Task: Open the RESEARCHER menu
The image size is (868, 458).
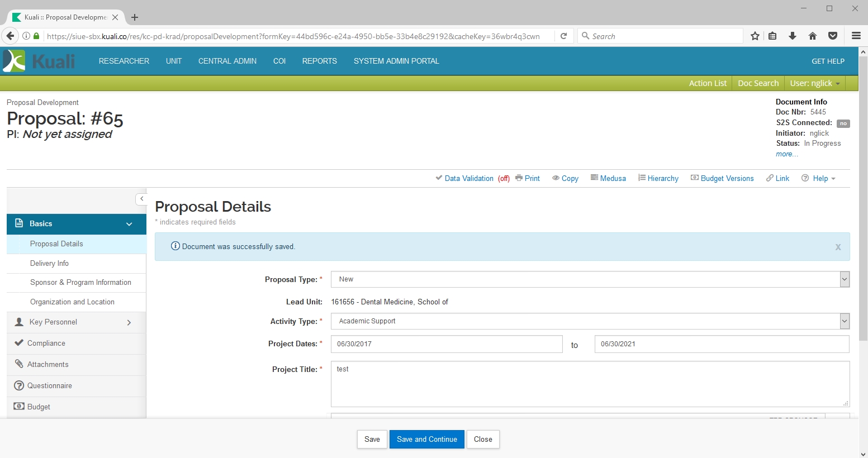Action: 124,61
